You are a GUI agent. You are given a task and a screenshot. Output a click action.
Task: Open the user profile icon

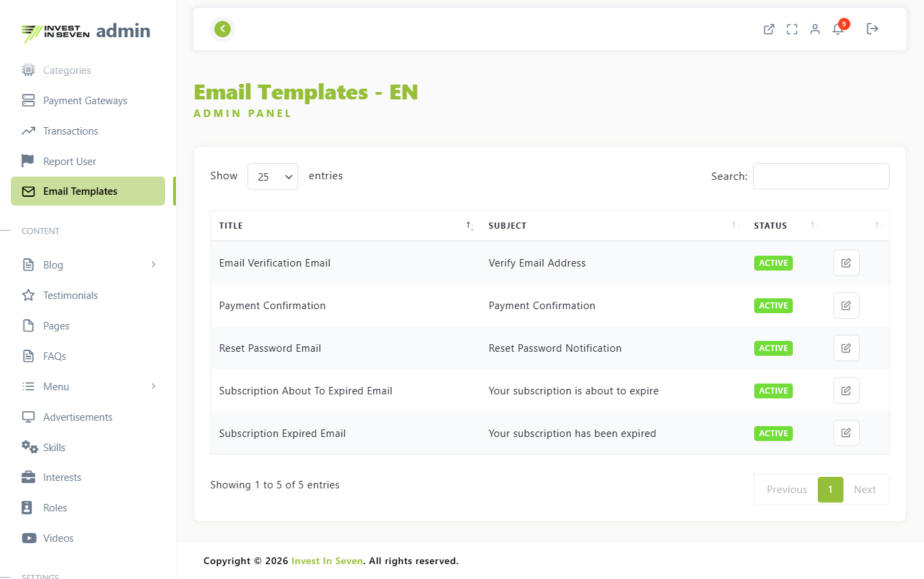815,29
